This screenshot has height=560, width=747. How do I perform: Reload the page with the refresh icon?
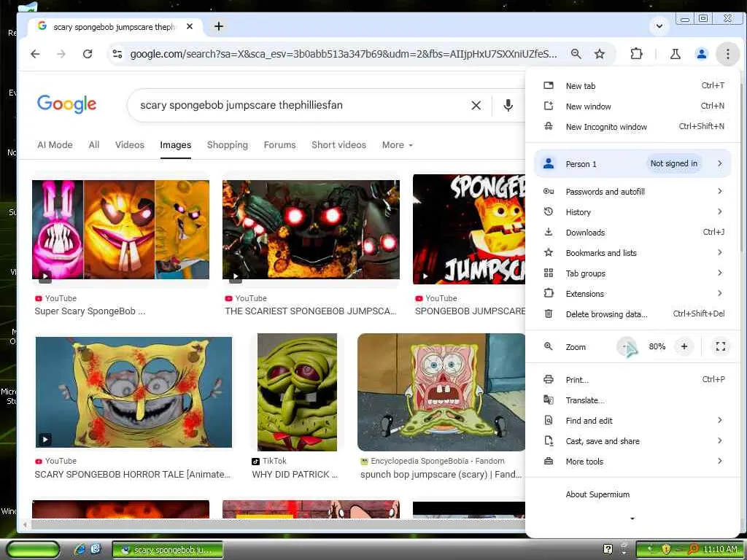[88, 54]
